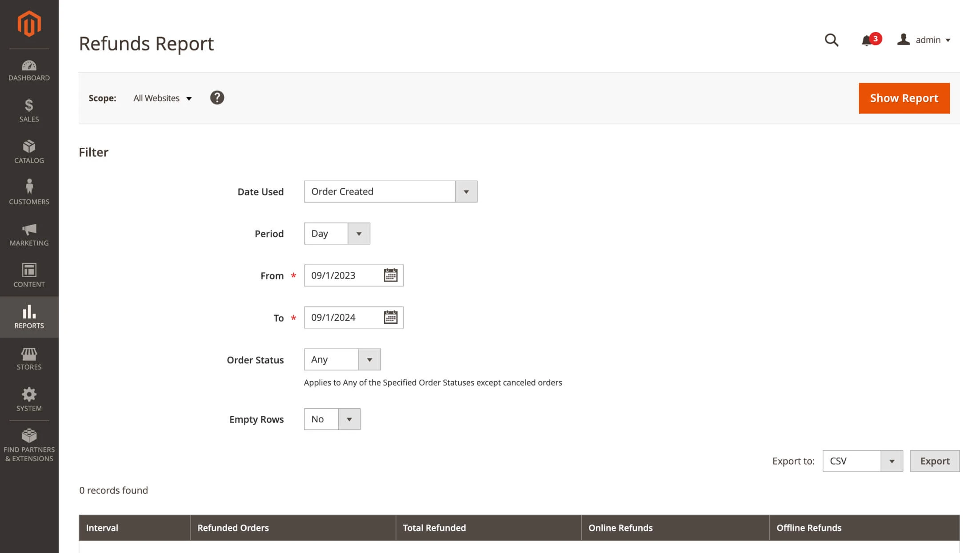Open the Sales menu in sidebar
980x553 pixels.
pos(29,110)
